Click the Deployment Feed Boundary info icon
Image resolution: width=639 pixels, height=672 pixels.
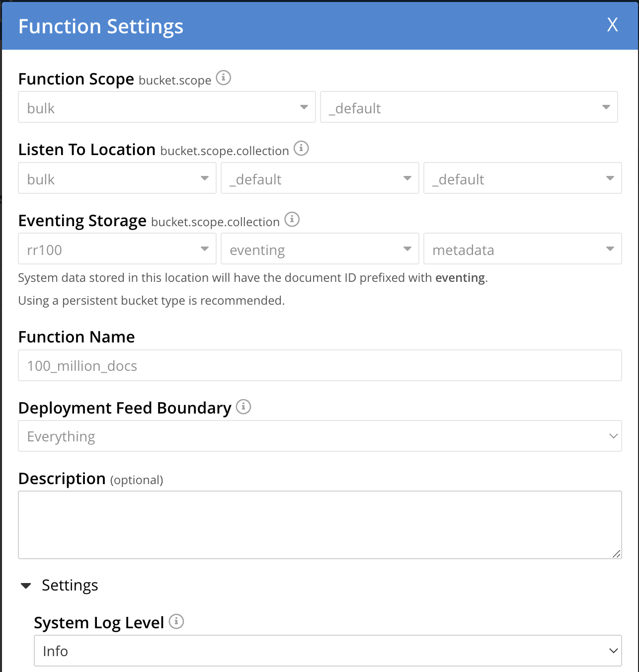tap(243, 407)
